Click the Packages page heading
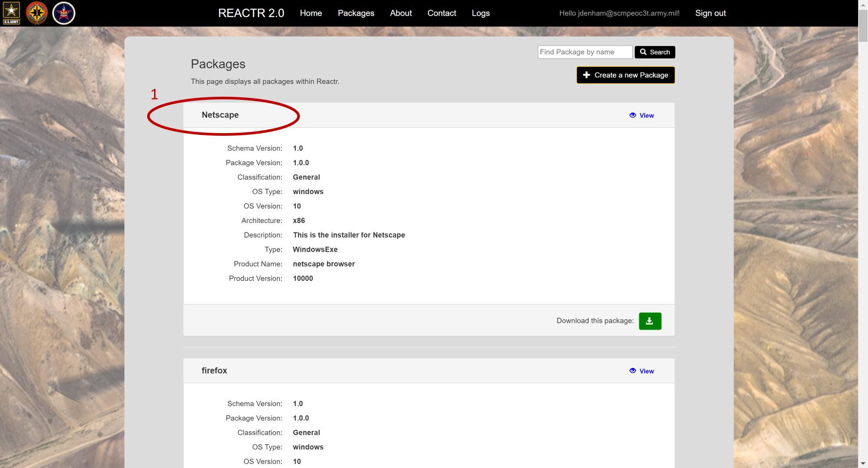The height and width of the screenshot is (468, 868). 218,64
